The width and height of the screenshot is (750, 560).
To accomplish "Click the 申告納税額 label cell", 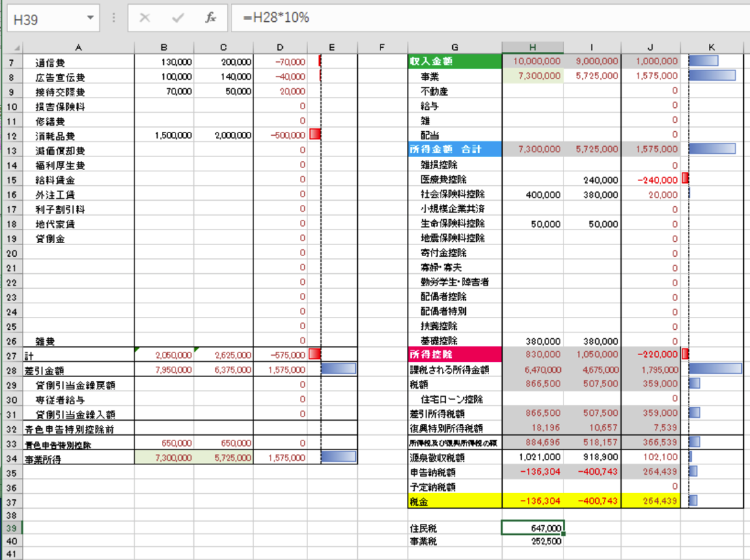I will [x=455, y=472].
